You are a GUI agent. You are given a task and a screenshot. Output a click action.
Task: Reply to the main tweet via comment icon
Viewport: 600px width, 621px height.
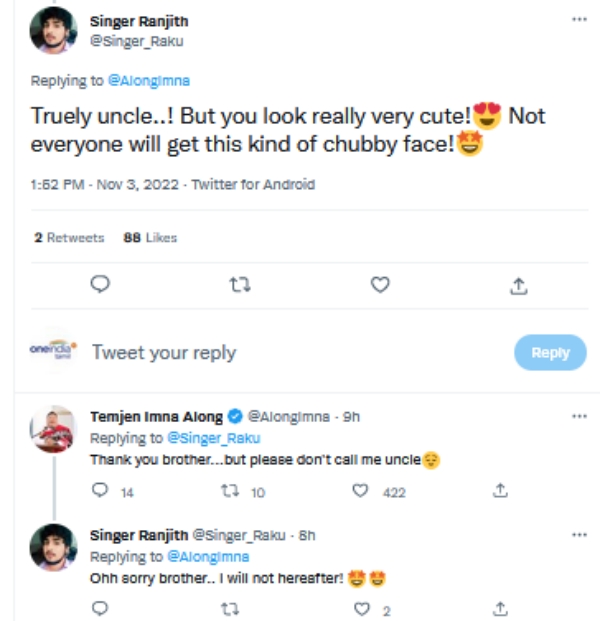pyautogui.click(x=99, y=286)
